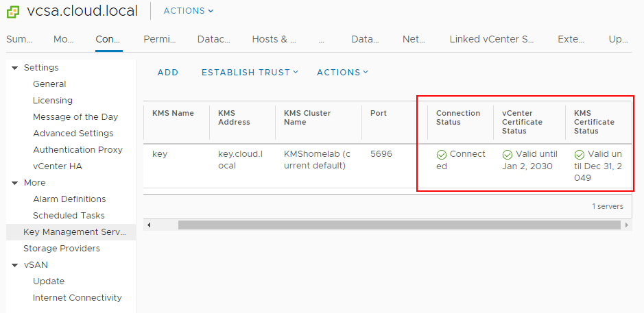Open the ACTIONS dropdown above the KMS table
Screen dimensions: 644x313
[342, 72]
